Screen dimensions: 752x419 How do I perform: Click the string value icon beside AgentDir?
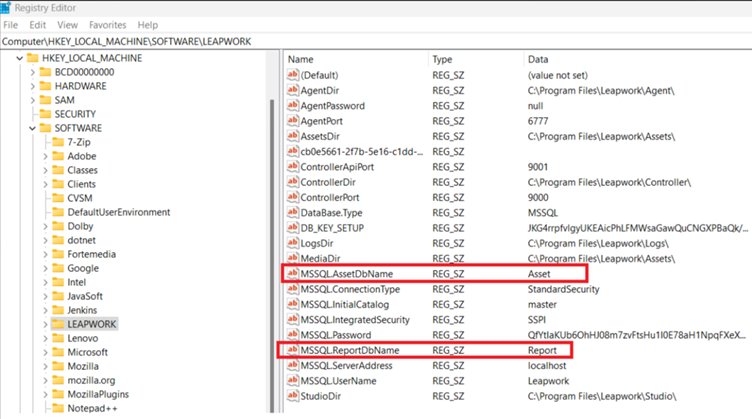(293, 90)
